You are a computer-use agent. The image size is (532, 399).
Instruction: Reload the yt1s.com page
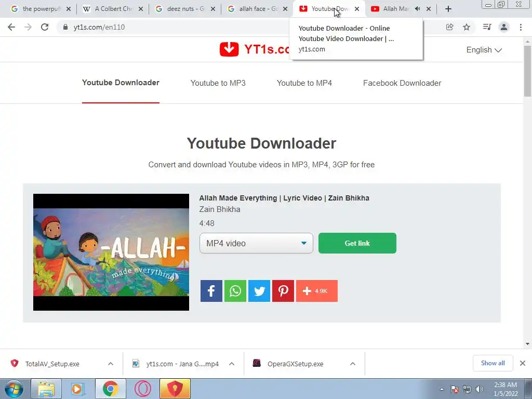click(x=45, y=27)
